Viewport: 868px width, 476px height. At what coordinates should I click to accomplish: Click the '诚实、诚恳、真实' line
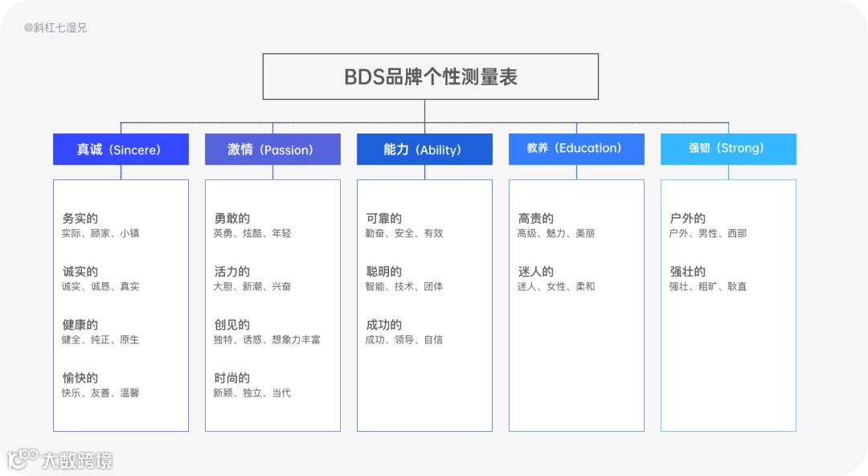coord(100,286)
